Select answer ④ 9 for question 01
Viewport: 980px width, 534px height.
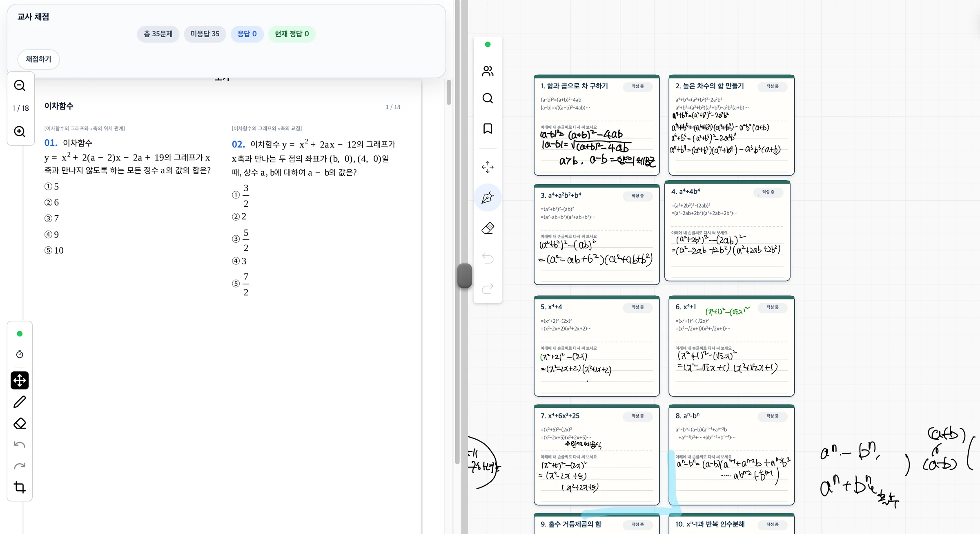coord(52,235)
